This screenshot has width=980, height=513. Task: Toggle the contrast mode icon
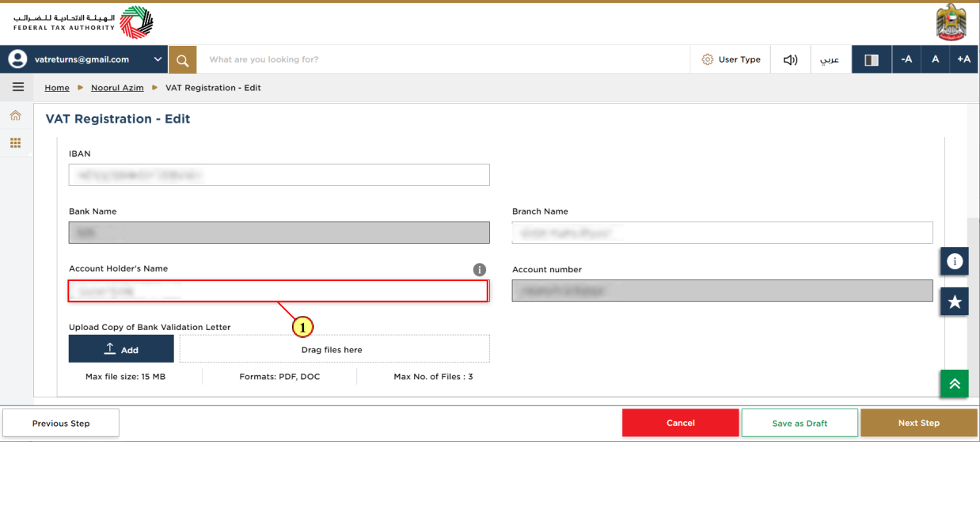pos(872,59)
